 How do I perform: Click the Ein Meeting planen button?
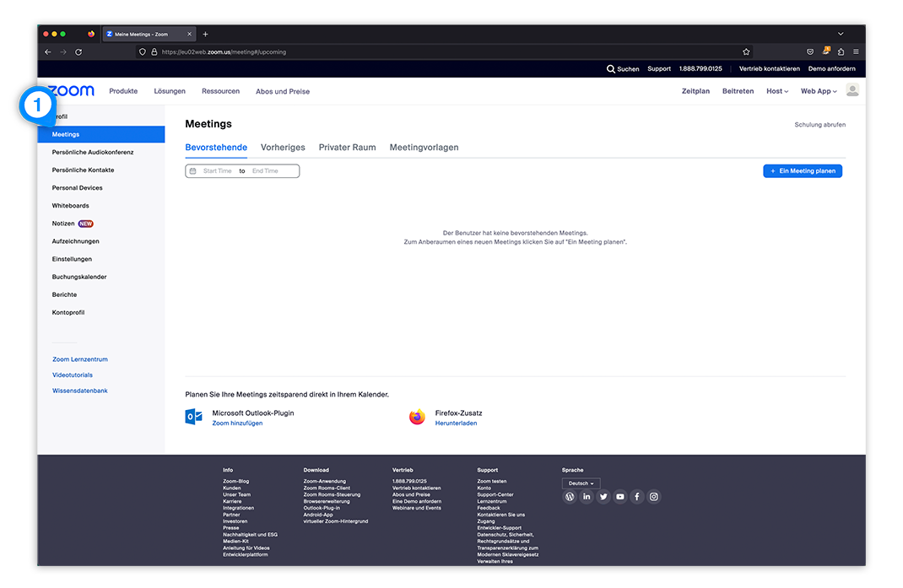(803, 171)
